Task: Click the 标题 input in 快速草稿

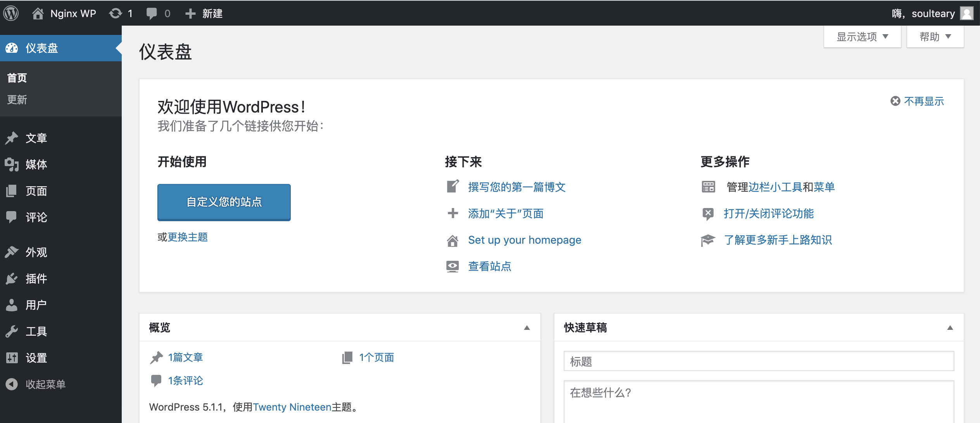Action: (x=759, y=361)
